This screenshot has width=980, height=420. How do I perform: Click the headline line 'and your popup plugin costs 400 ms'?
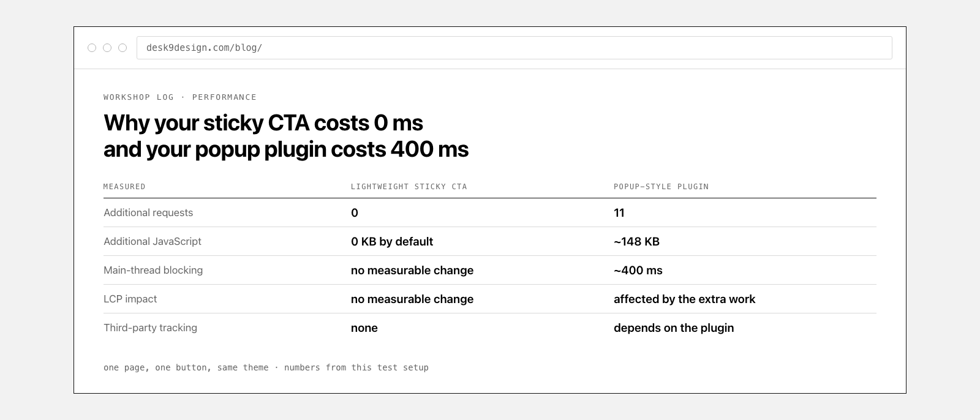[x=286, y=149]
